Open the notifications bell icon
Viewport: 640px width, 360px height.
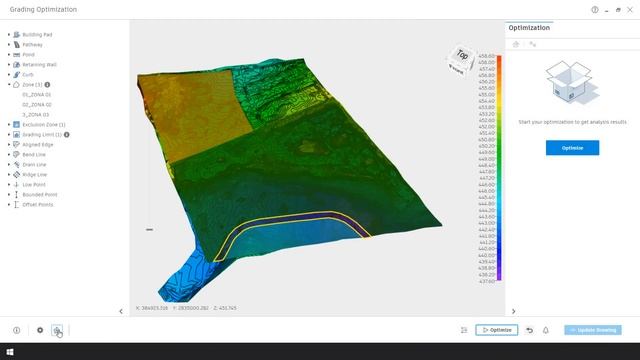pos(546,330)
